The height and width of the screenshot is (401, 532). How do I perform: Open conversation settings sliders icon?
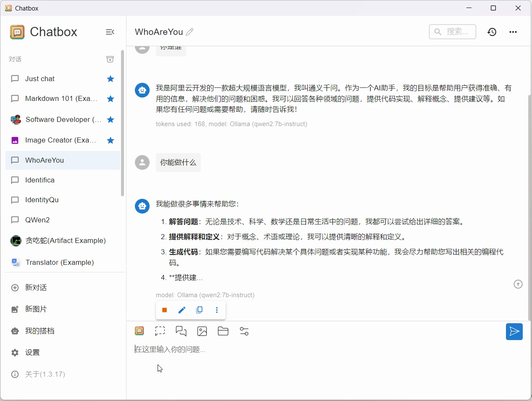click(244, 331)
